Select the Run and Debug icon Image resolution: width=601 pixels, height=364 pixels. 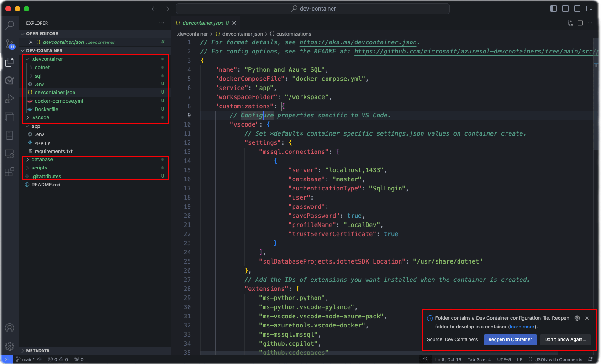pyautogui.click(x=10, y=98)
